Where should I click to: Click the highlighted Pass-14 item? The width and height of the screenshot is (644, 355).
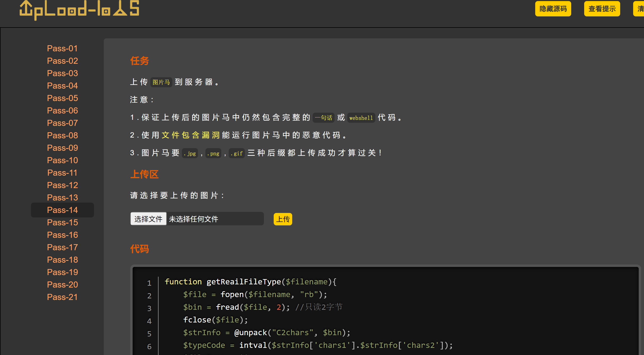pos(62,210)
